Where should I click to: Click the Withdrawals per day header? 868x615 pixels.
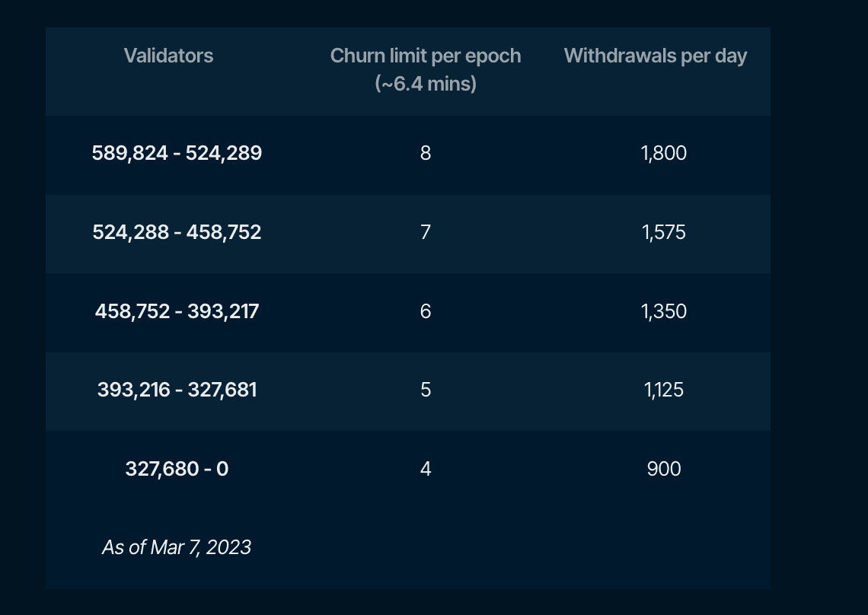(x=656, y=56)
